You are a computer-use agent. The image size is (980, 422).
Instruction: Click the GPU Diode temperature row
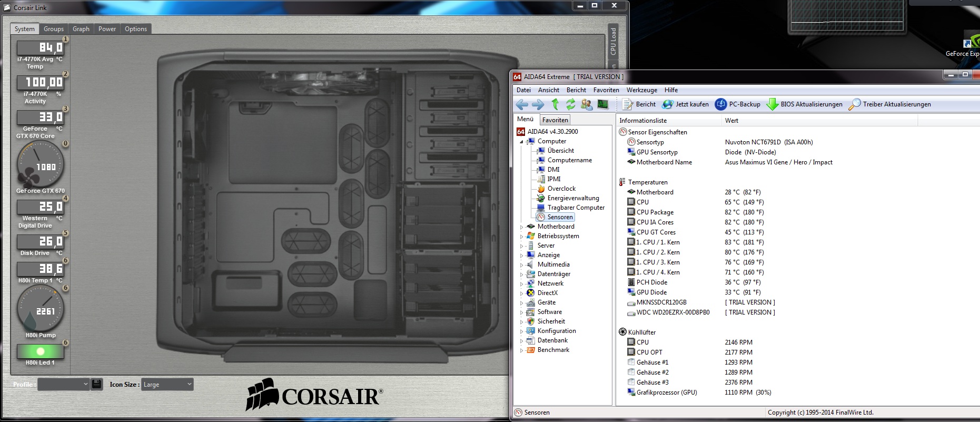point(798,292)
